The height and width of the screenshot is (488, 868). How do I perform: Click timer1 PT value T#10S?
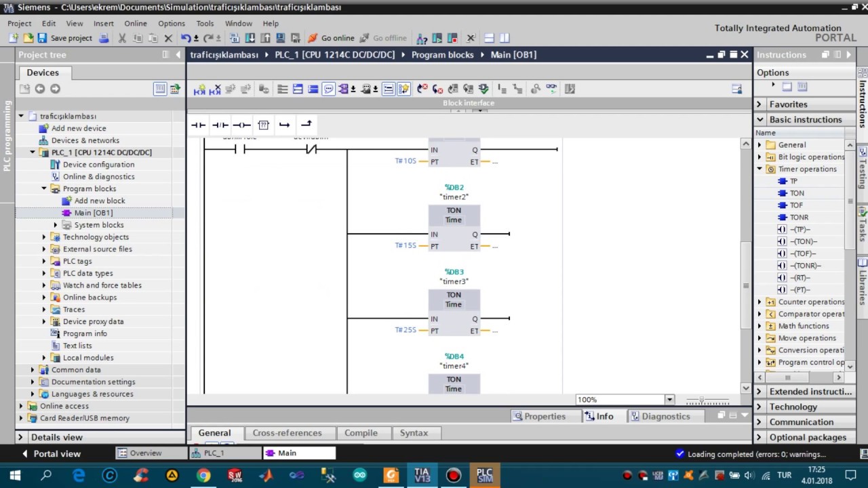click(406, 161)
